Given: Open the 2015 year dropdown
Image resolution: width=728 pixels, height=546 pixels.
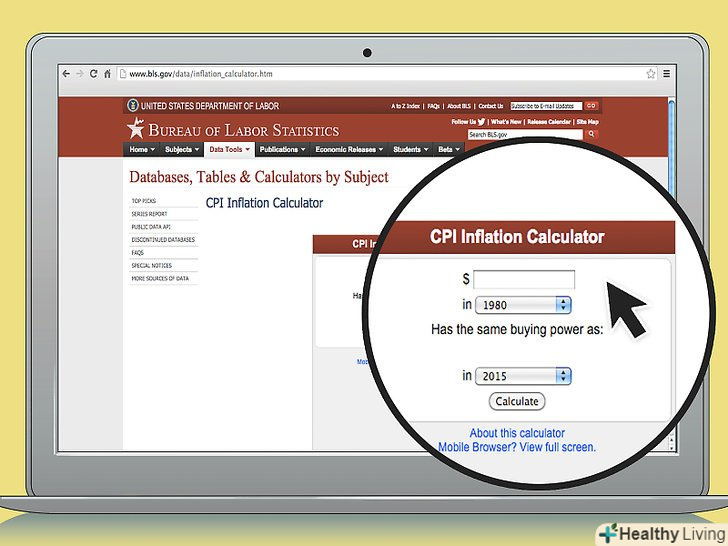Looking at the screenshot, I should (x=523, y=376).
